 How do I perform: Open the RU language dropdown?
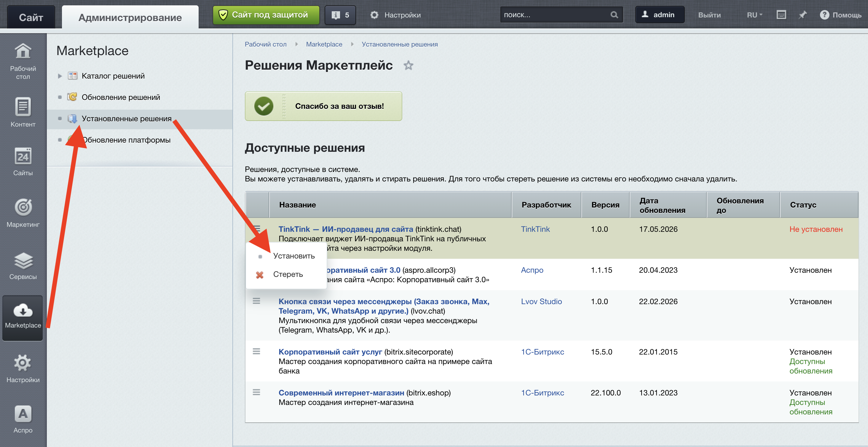pyautogui.click(x=754, y=15)
